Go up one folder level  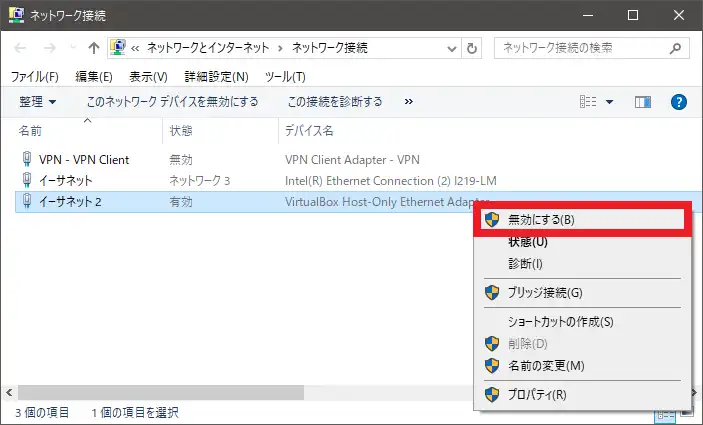click(94, 48)
